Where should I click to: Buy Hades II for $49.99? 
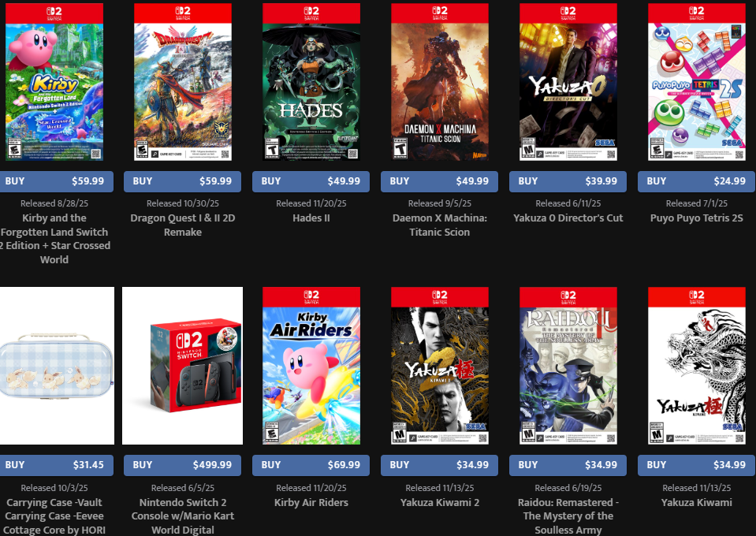pos(311,181)
